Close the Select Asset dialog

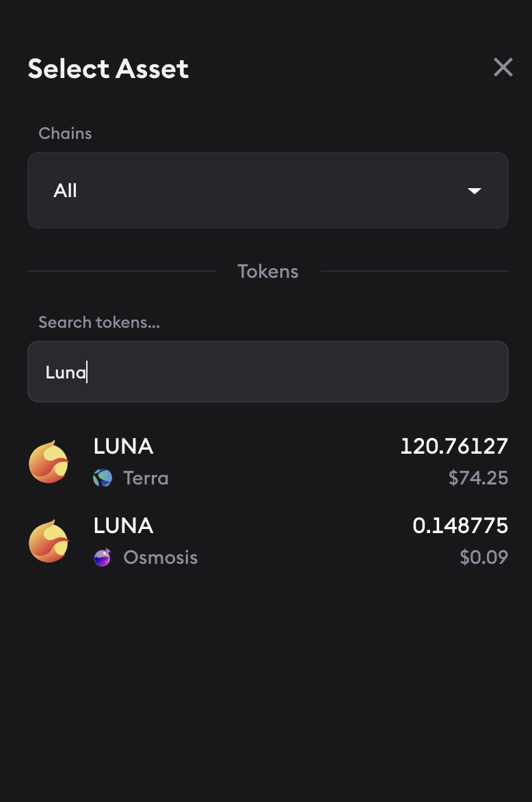point(503,67)
